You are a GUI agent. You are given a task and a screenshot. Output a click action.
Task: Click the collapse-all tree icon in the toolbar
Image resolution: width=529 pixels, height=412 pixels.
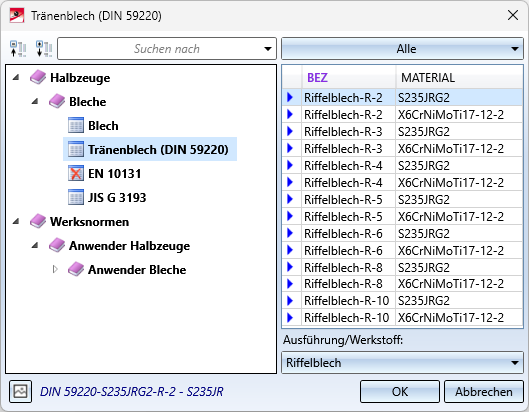(x=18, y=49)
